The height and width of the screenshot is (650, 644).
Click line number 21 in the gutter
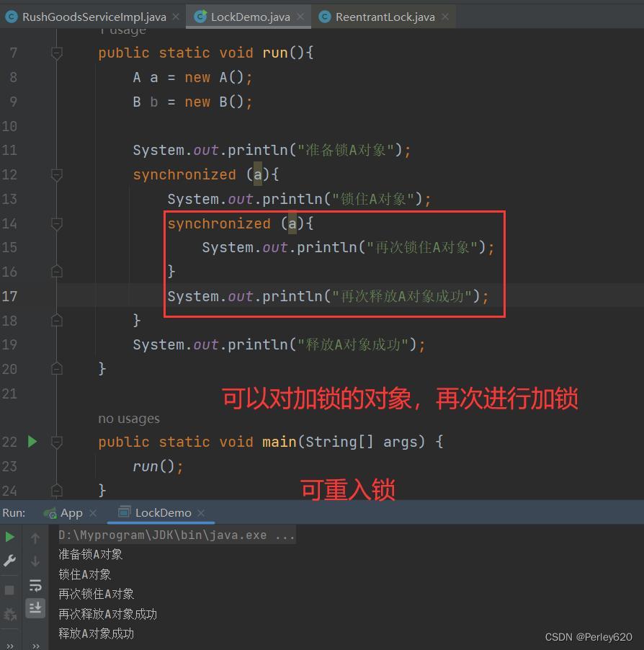point(9,393)
